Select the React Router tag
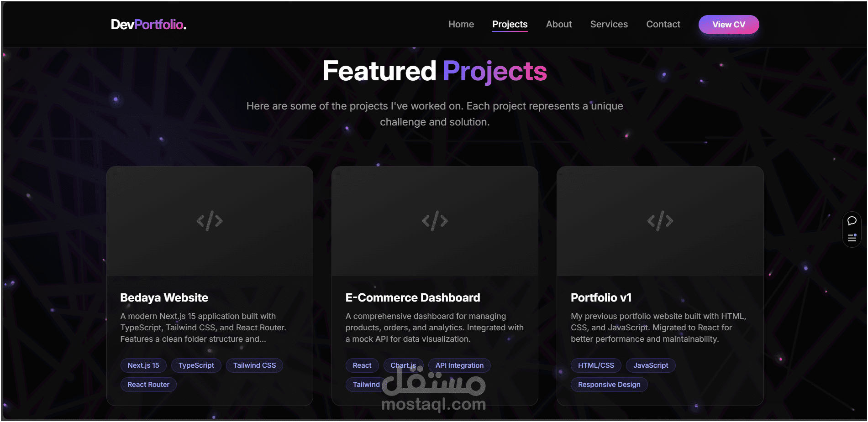Image resolution: width=868 pixels, height=422 pixels. [x=148, y=385]
